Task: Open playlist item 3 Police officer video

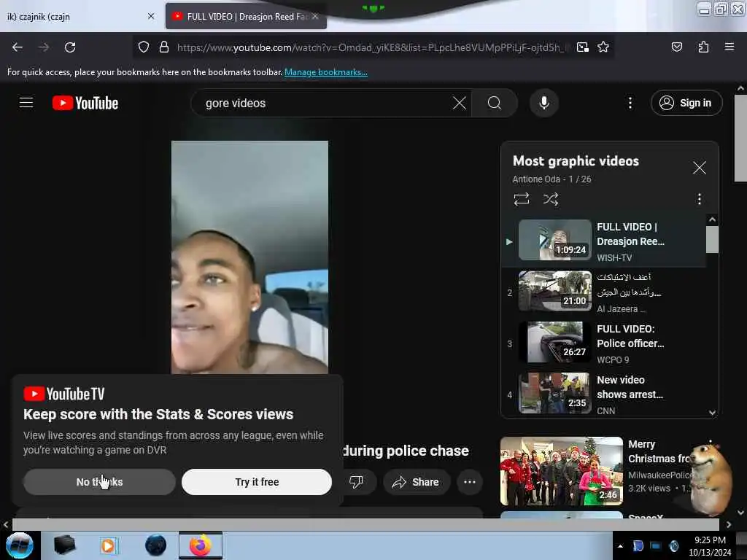Action: 604,343
